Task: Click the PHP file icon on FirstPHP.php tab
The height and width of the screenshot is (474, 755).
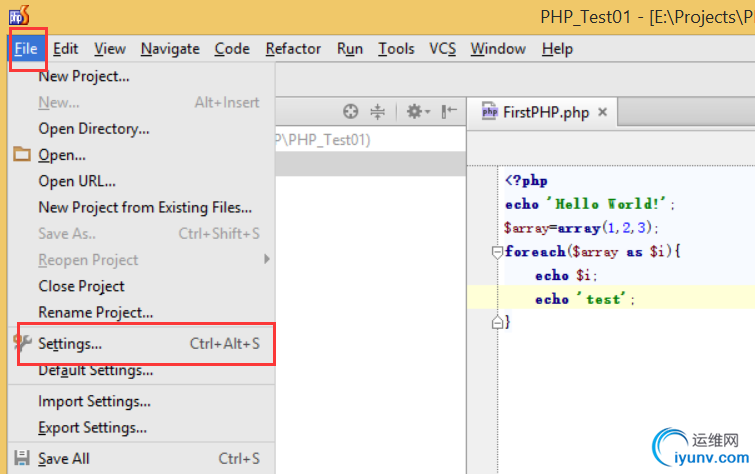Action: coord(489,112)
